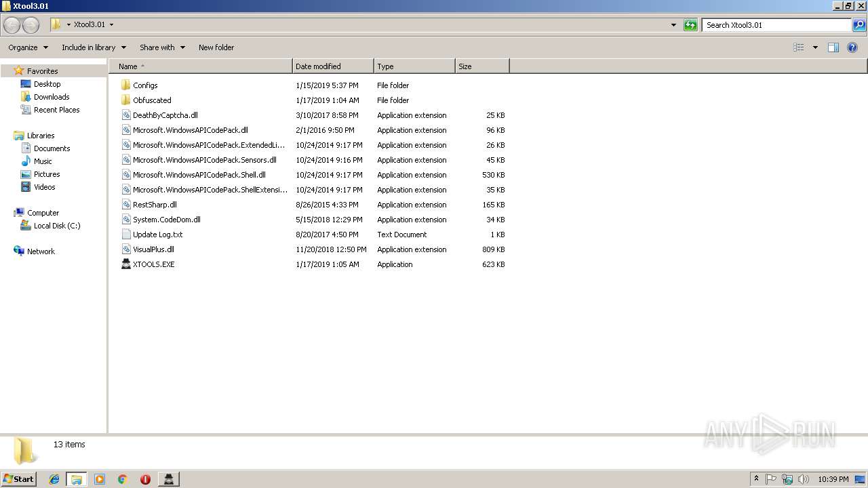Open Windows Explorer help icon

coord(852,47)
